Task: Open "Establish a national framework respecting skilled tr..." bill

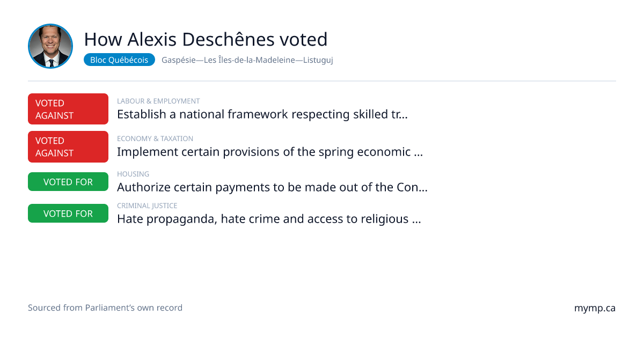Action: click(x=262, y=114)
